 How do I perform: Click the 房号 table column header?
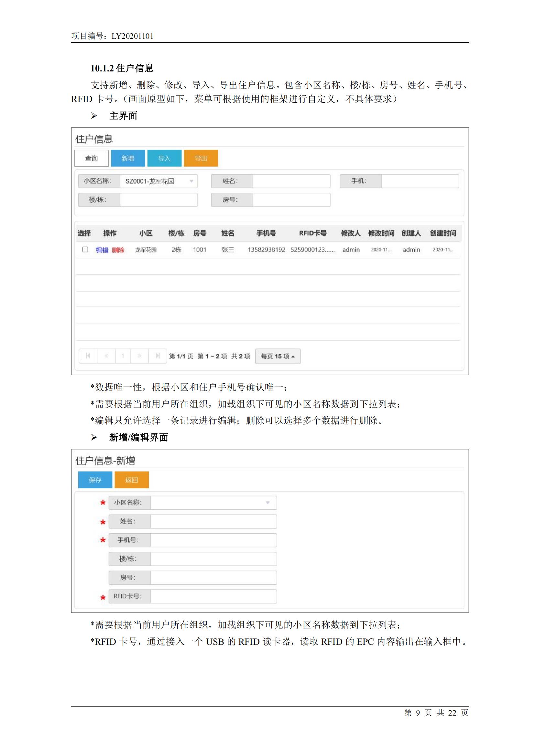pos(200,233)
